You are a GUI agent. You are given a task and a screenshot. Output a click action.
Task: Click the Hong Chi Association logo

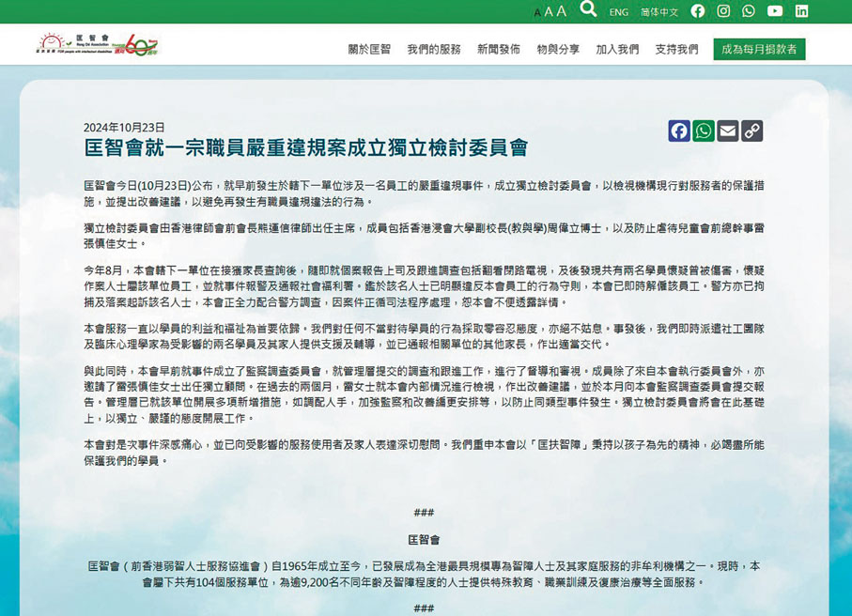(98, 44)
